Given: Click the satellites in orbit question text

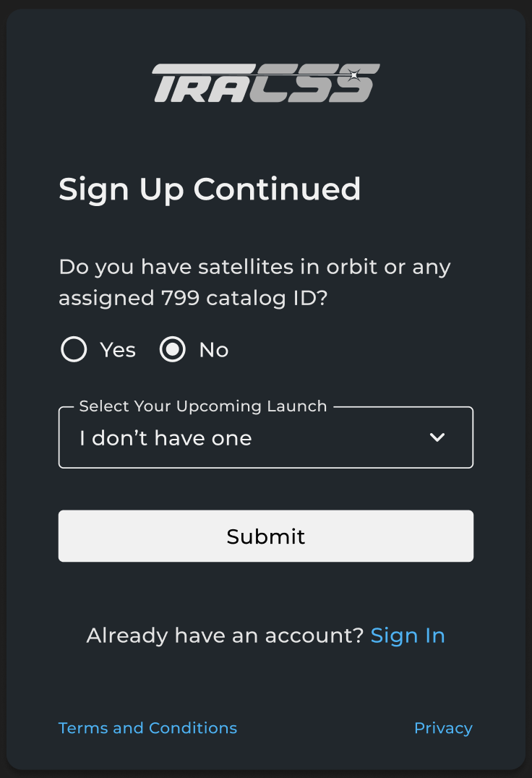Looking at the screenshot, I should (254, 267).
